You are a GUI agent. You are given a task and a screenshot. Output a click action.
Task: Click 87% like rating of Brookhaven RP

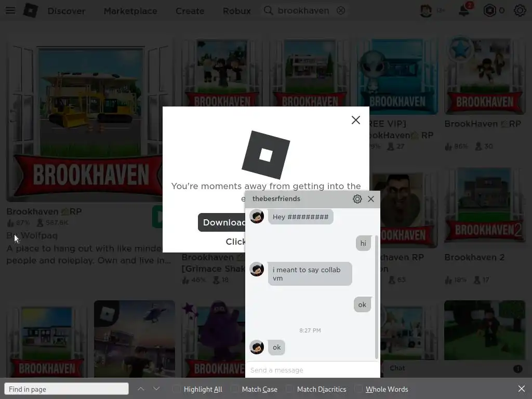coord(18,223)
